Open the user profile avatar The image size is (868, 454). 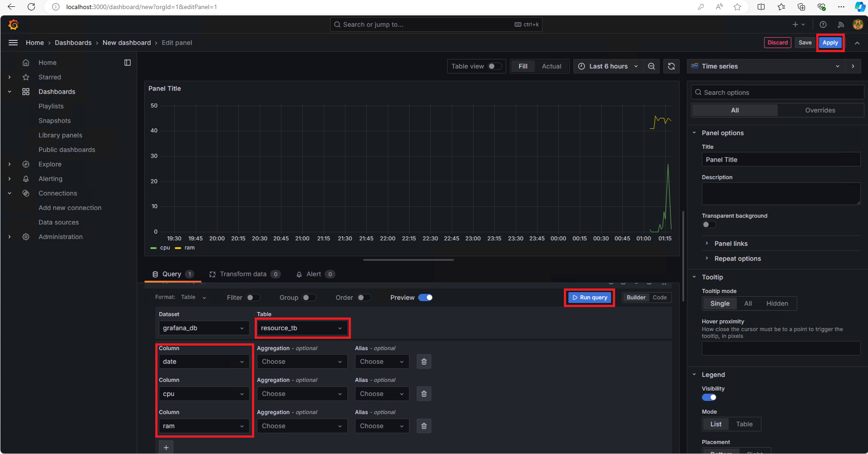[858, 24]
